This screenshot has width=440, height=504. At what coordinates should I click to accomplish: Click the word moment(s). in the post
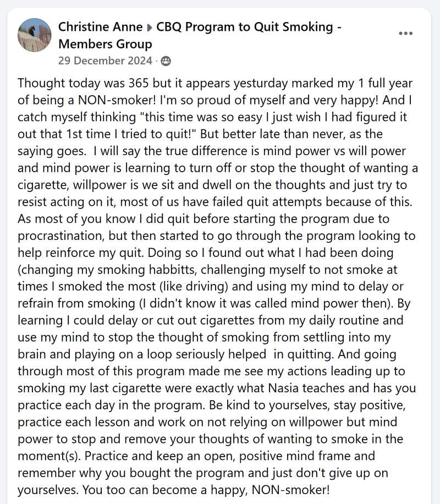pyautogui.click(x=50, y=456)
